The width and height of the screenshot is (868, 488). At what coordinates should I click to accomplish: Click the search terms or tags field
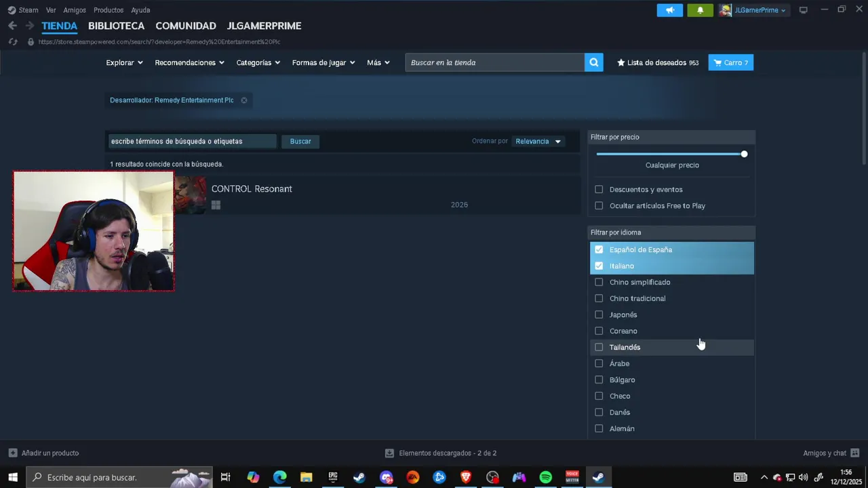[x=193, y=141]
